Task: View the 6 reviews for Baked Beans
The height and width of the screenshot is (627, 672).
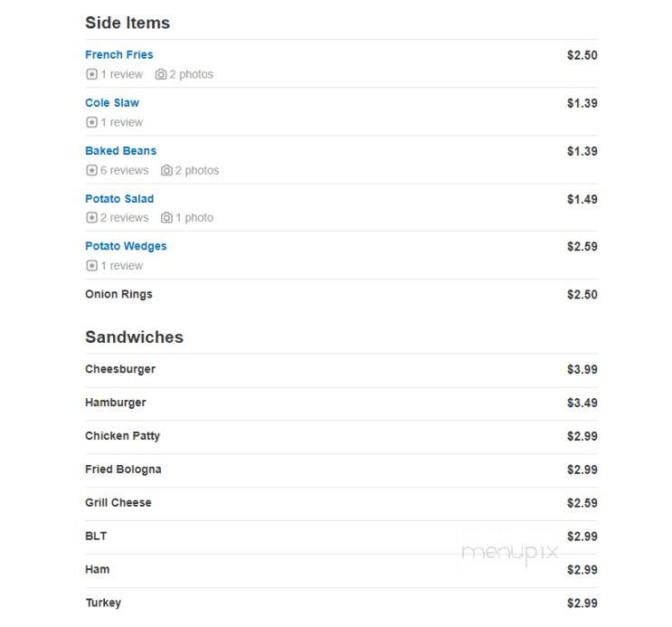Action: pyautogui.click(x=124, y=170)
